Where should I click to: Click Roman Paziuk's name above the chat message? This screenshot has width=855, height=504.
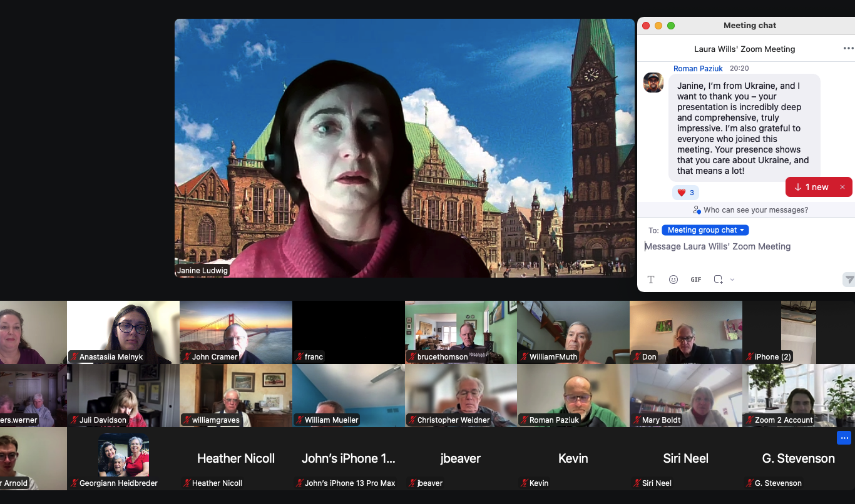click(698, 69)
